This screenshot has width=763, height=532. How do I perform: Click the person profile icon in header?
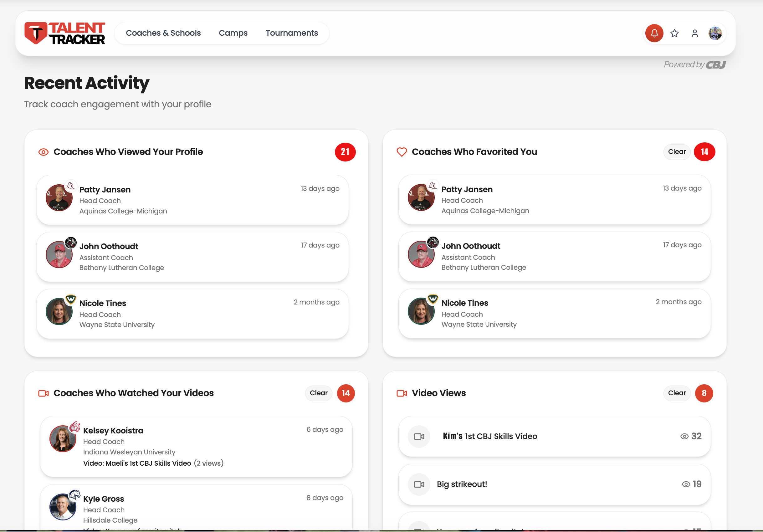[694, 33]
